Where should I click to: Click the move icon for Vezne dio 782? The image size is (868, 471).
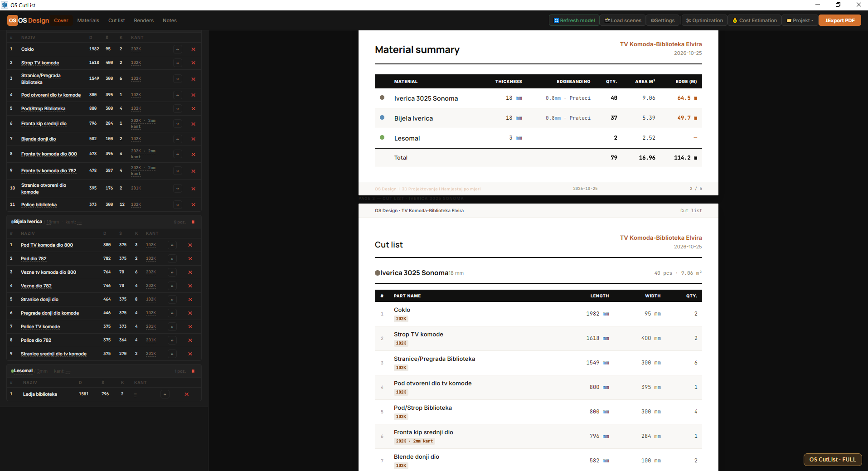pyautogui.click(x=172, y=286)
